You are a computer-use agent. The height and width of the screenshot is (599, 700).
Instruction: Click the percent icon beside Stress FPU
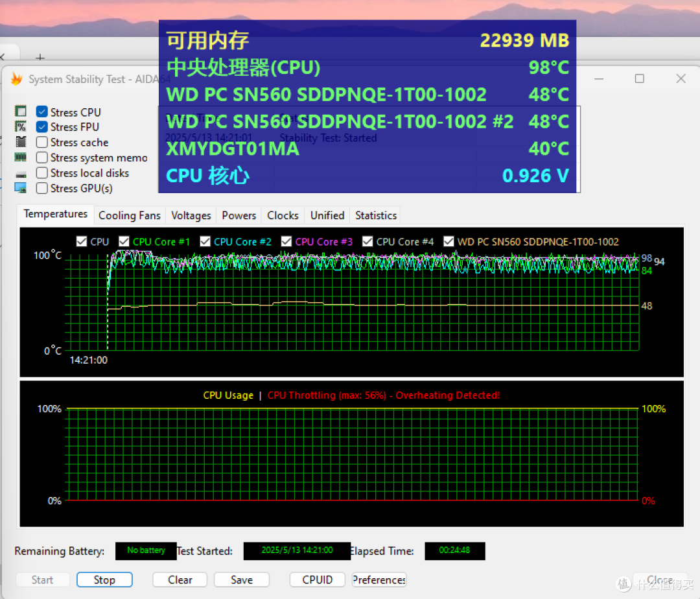point(21,126)
